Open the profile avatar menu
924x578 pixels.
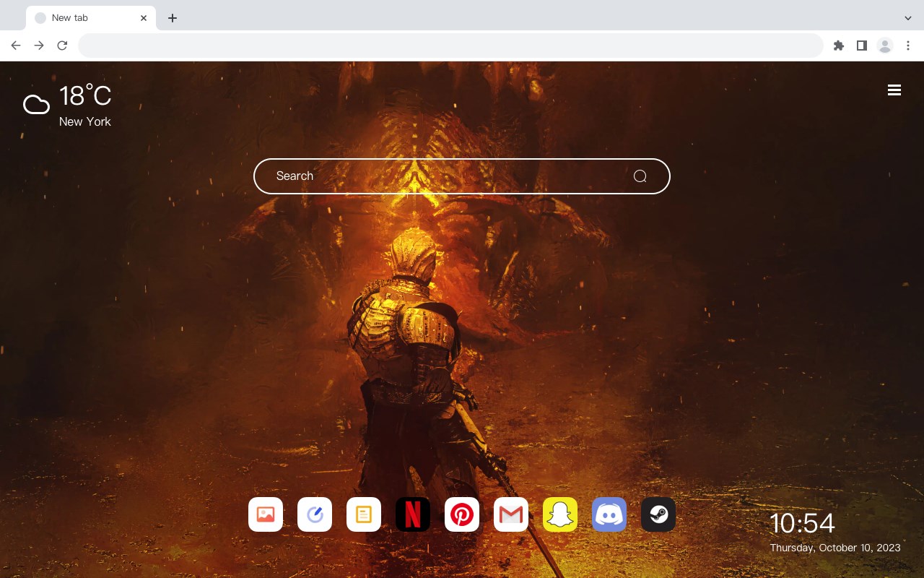point(885,46)
